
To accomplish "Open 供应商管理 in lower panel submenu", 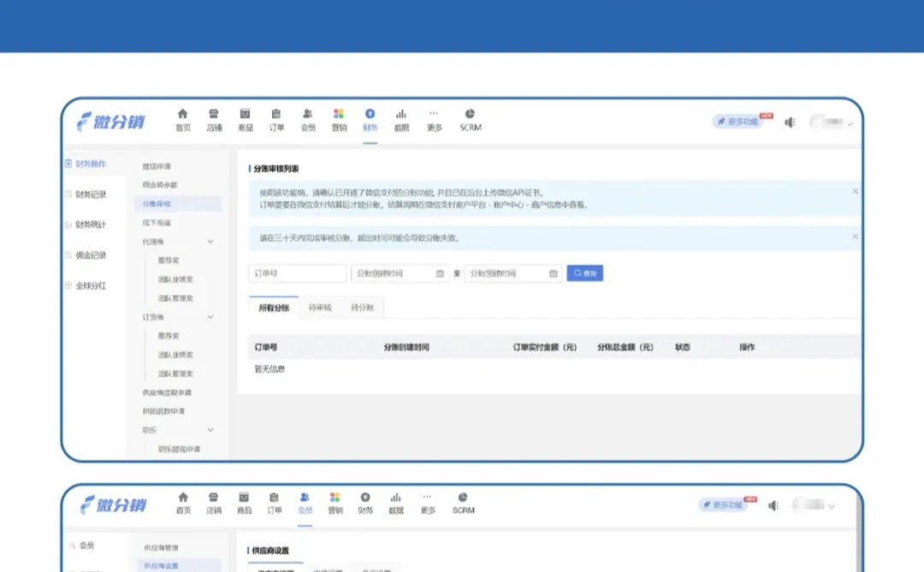I will tap(161, 548).
